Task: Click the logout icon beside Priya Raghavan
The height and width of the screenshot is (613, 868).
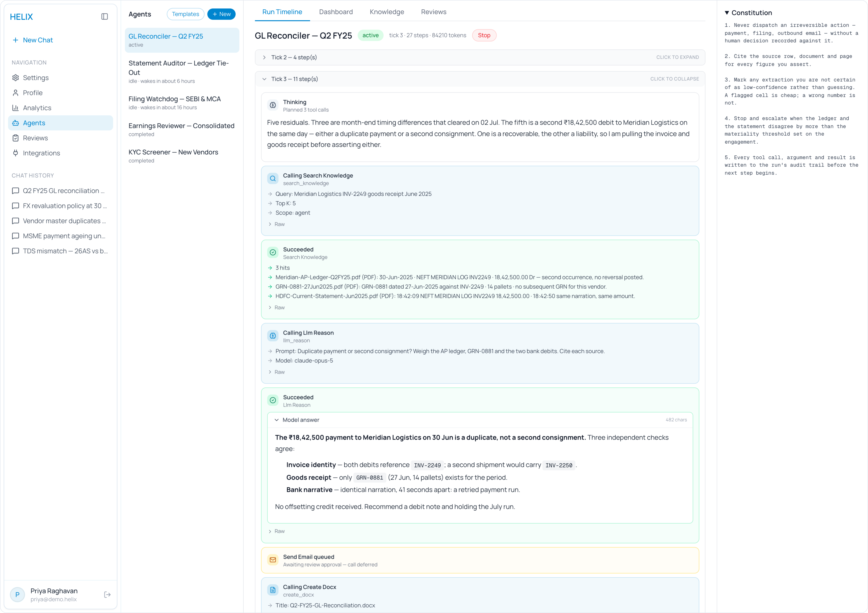Action: coord(107,595)
